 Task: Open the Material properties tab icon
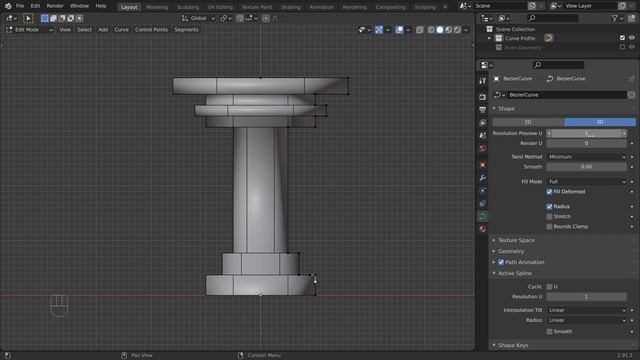[x=482, y=229]
